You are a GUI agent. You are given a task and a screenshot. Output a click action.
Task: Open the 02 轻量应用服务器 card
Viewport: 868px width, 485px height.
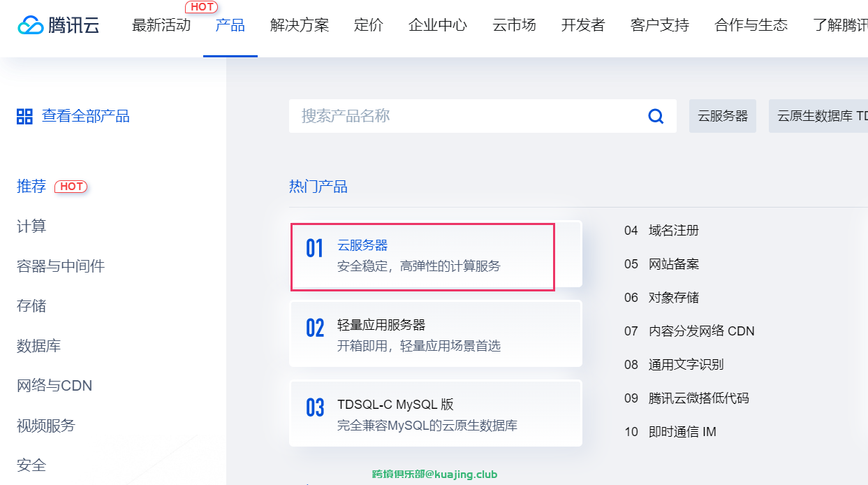(x=436, y=333)
